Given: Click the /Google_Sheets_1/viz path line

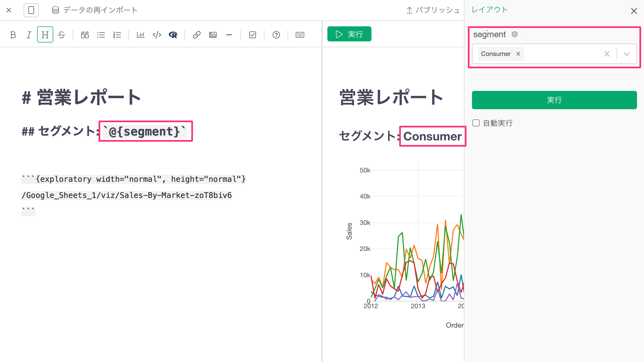Looking at the screenshot, I should (x=127, y=195).
